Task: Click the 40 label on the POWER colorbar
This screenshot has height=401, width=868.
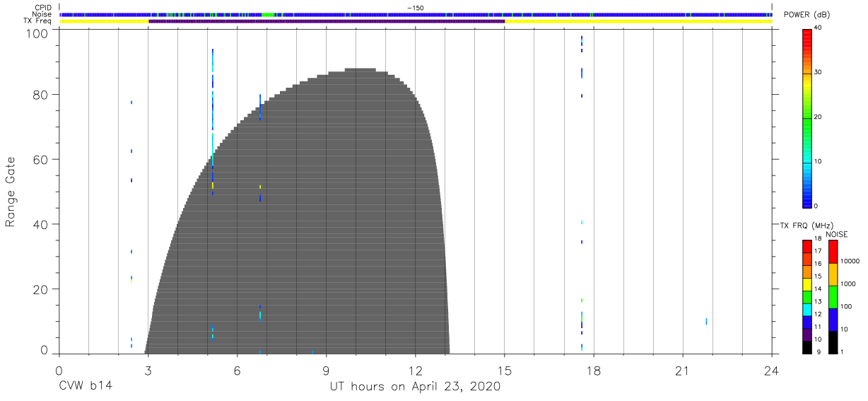Action: point(819,28)
